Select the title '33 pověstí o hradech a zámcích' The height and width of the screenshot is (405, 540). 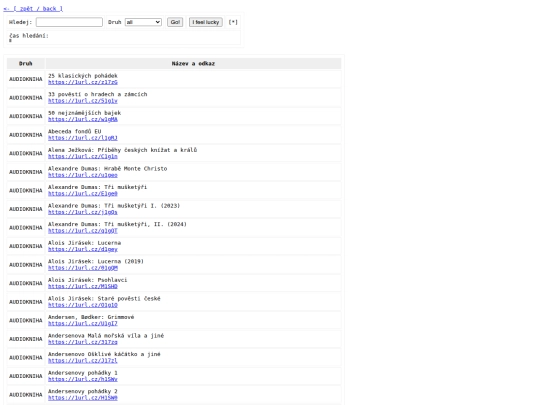pos(97,94)
